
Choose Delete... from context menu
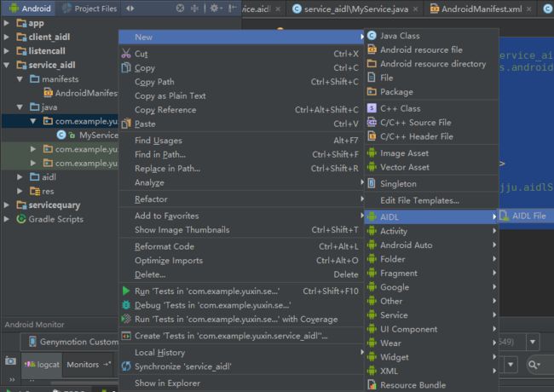point(241,274)
